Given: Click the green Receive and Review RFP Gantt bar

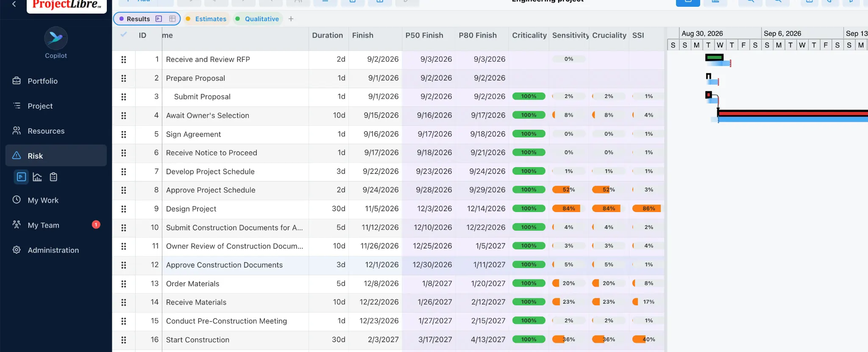Looking at the screenshot, I should tap(714, 57).
